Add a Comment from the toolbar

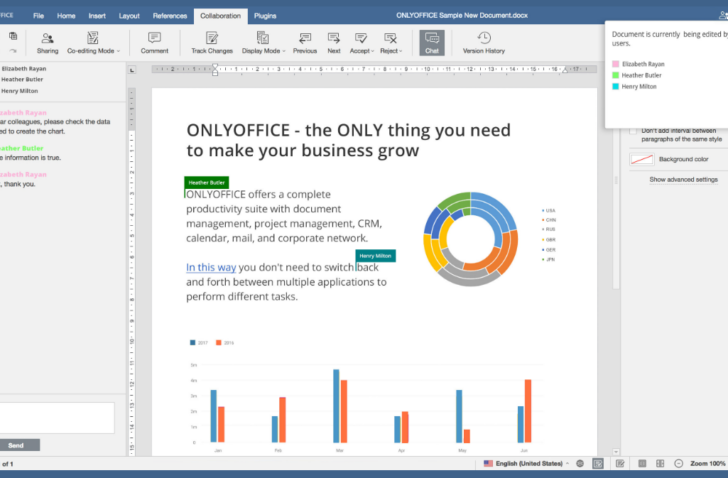pyautogui.click(x=154, y=43)
